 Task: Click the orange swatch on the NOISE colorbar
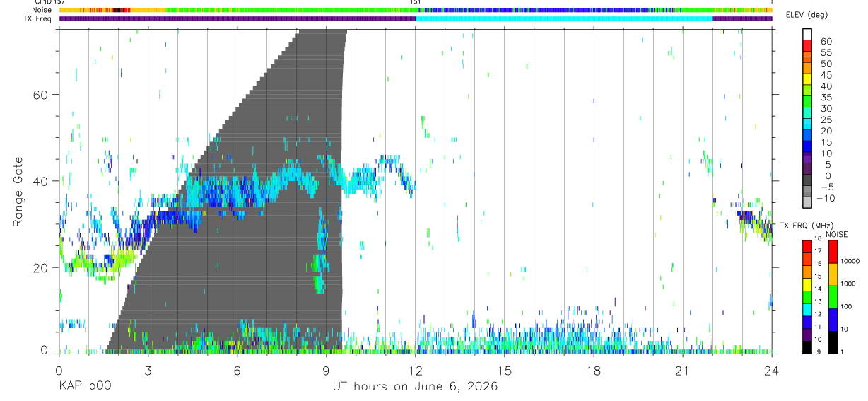click(x=833, y=274)
